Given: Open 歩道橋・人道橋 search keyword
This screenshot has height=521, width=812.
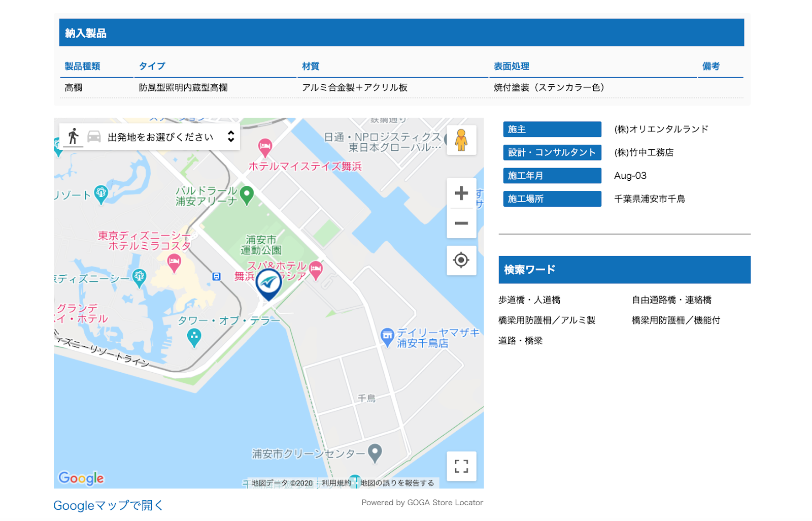Looking at the screenshot, I should [x=529, y=300].
